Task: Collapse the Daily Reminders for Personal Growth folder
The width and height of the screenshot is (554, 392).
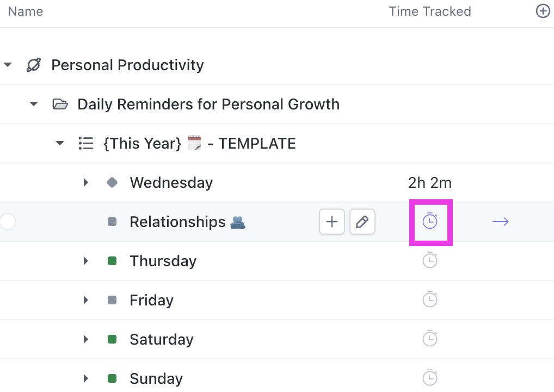Action: coord(34,104)
